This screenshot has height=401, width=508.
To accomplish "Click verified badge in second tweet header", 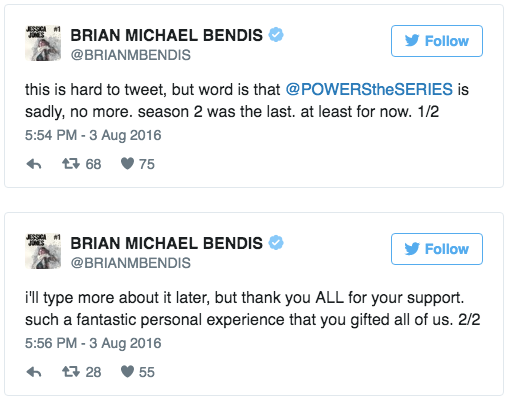I will pyautogui.click(x=276, y=243).
